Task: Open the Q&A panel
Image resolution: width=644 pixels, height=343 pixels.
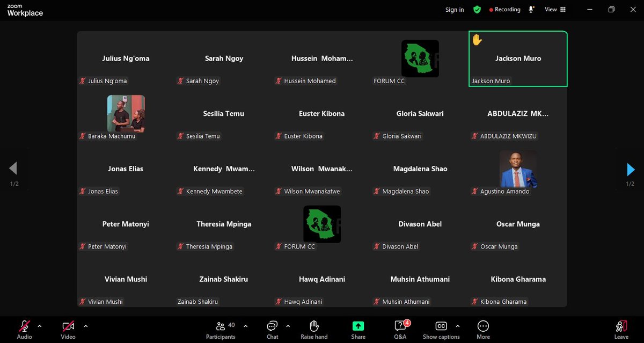Action: click(400, 330)
